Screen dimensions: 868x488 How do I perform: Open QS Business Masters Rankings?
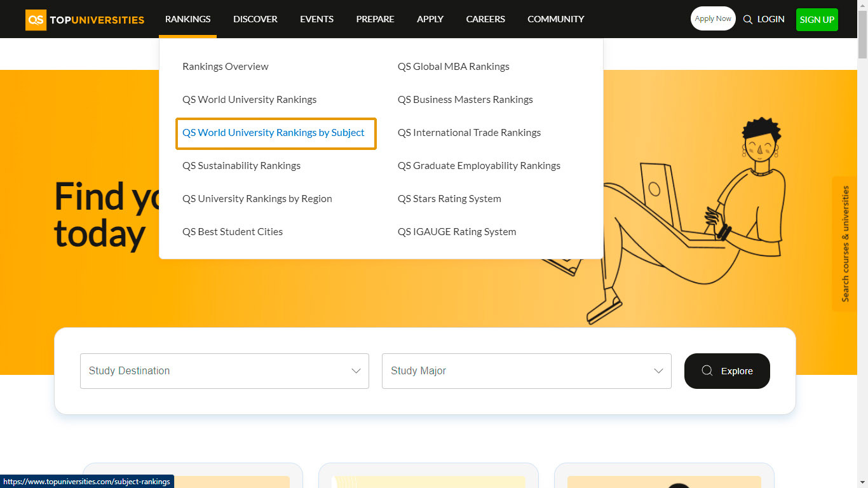[x=465, y=100]
